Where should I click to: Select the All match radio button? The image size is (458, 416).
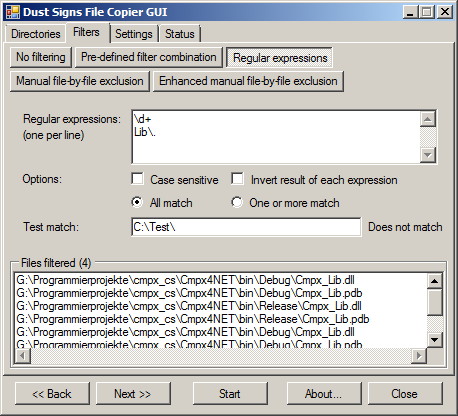pos(137,202)
